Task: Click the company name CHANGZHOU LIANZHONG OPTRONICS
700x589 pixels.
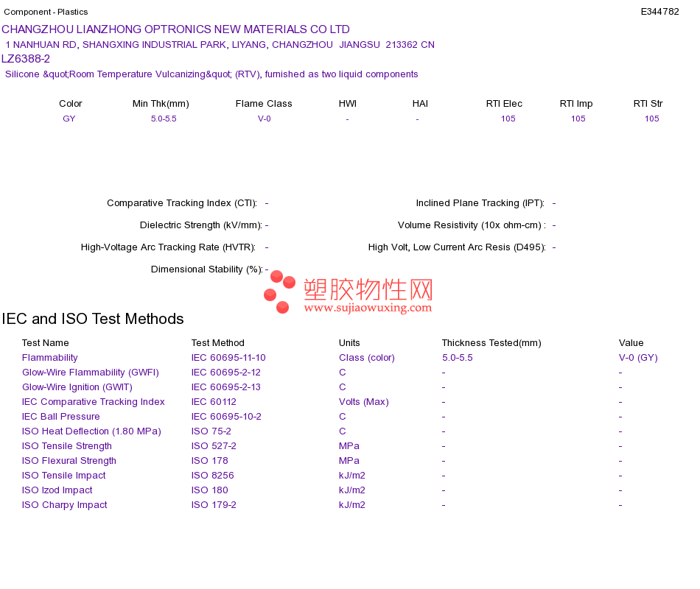Action: coord(175,29)
